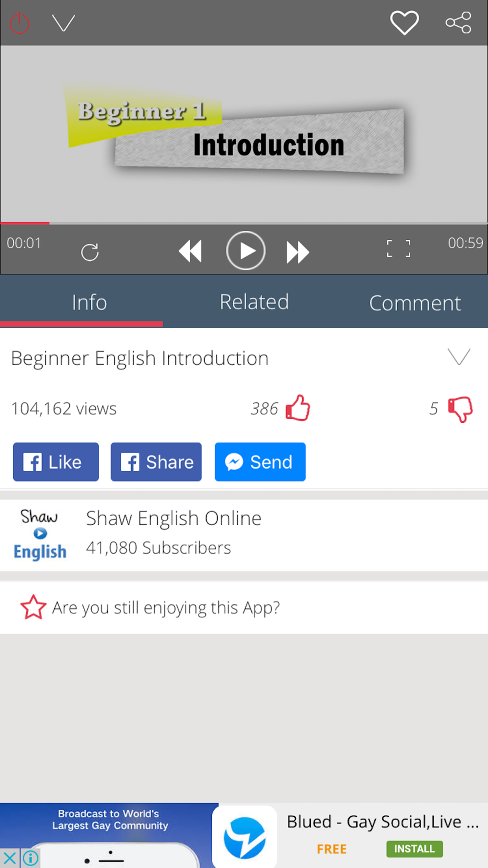The width and height of the screenshot is (488, 868).
Task: Tap 'Are you still enjoying this App?'
Action: coord(166,608)
